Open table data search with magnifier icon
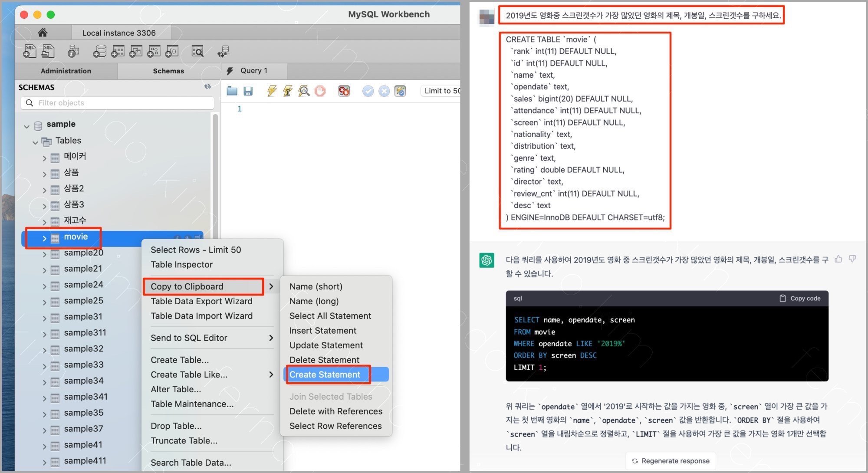The image size is (868, 473). (197, 51)
